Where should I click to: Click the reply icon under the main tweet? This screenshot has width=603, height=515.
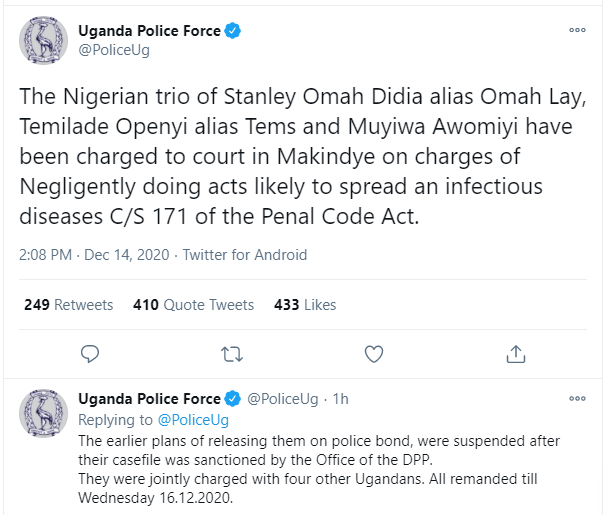[89, 353]
